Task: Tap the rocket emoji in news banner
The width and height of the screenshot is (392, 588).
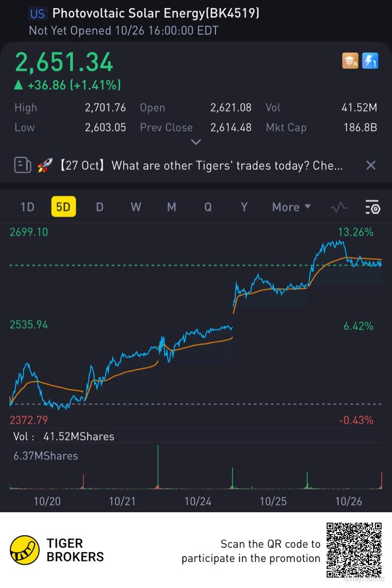Action: pos(45,165)
